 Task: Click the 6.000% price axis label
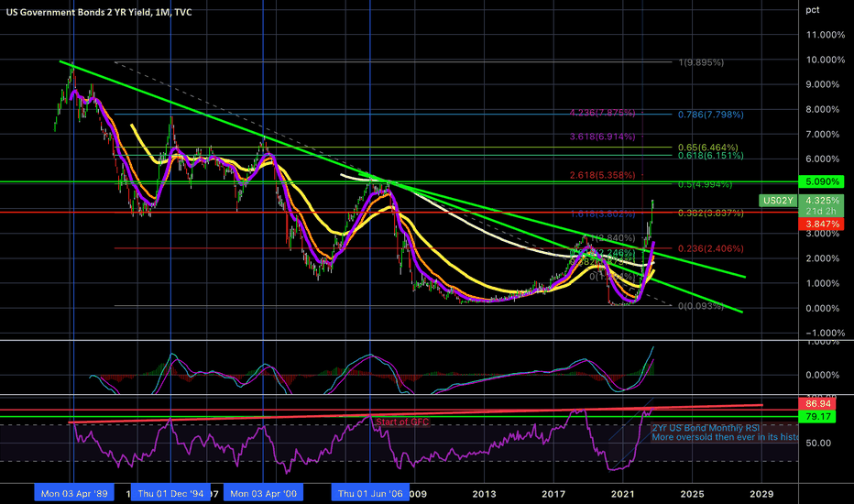823,159
